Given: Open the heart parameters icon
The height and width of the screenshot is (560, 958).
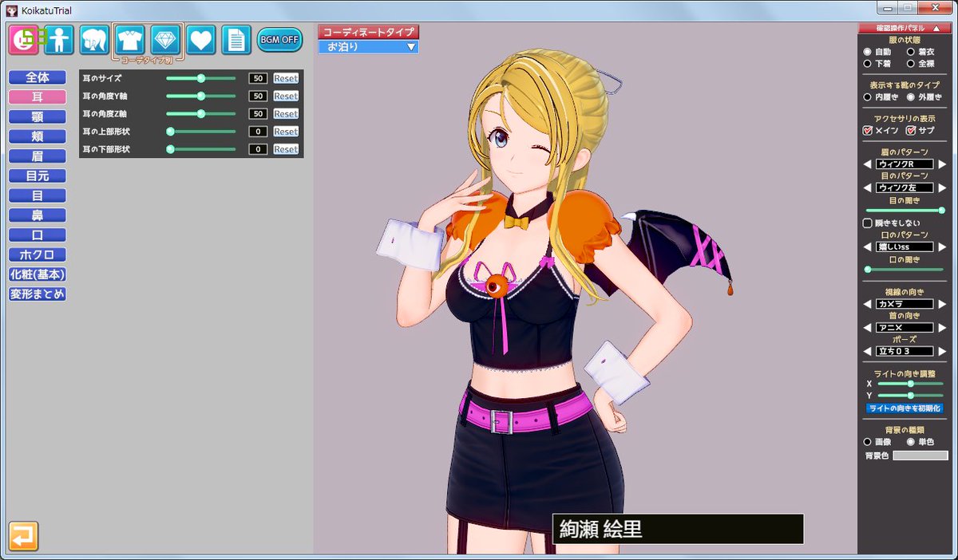Looking at the screenshot, I should click(201, 40).
